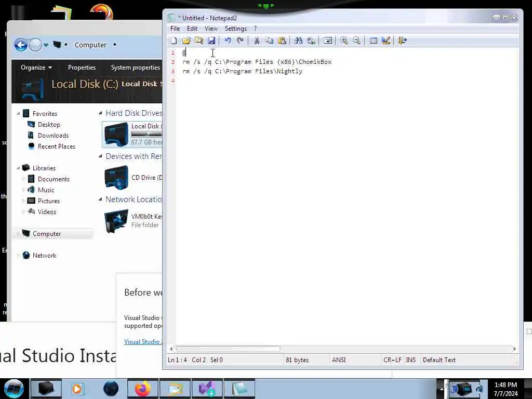Open the Organize dropdown in Explorer
The image size is (532, 399).
click(36, 68)
